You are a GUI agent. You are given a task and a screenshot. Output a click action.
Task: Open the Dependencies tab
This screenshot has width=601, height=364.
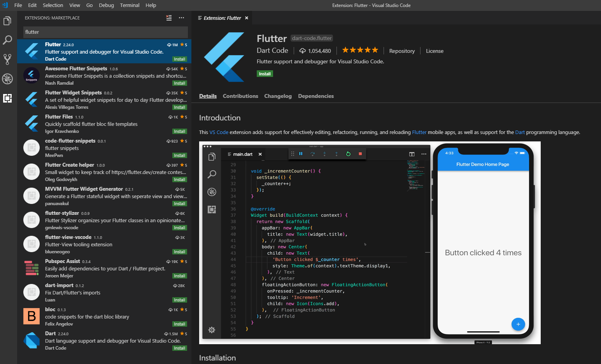click(x=316, y=96)
